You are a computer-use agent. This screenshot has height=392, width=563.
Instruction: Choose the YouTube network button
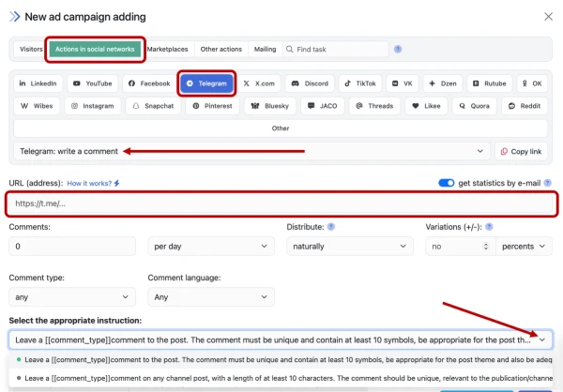coord(92,83)
